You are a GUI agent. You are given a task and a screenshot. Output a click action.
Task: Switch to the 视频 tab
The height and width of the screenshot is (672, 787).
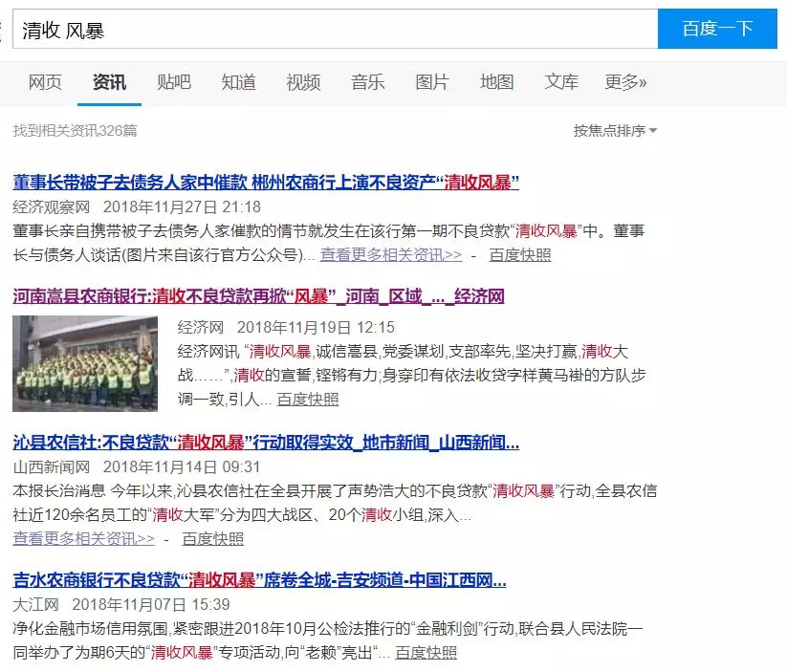[x=303, y=82]
